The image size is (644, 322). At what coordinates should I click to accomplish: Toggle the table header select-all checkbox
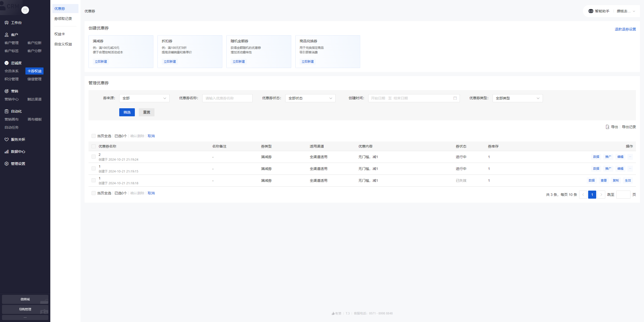pyautogui.click(x=94, y=146)
